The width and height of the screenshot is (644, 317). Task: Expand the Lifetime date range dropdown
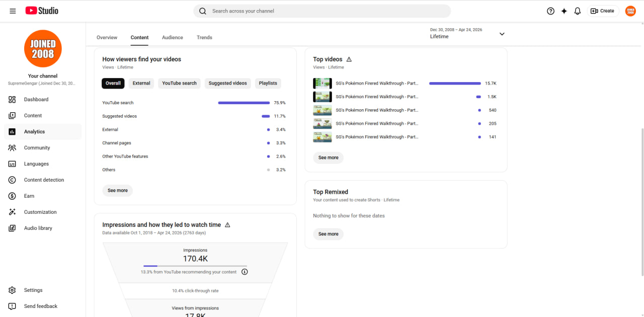click(x=502, y=34)
